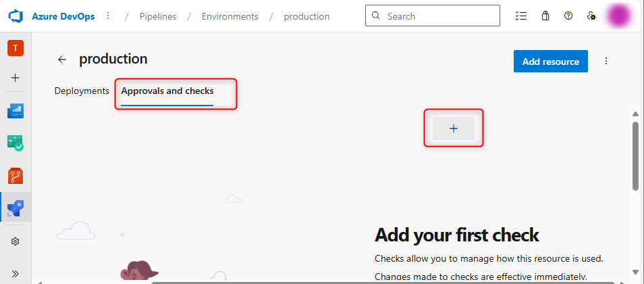The width and height of the screenshot is (644, 284).
Task: Open the Marketplace shopping bag icon
Action: 545,16
